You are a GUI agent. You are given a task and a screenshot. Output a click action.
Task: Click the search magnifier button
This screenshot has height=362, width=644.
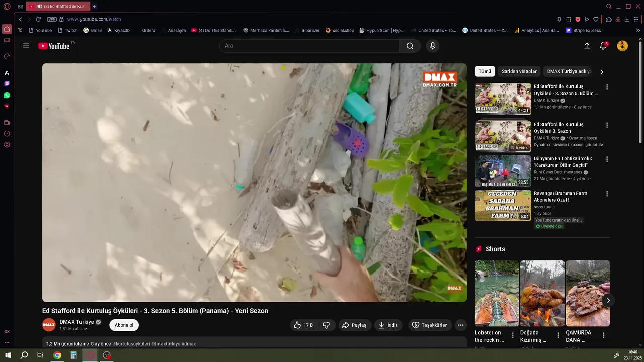coord(410,46)
